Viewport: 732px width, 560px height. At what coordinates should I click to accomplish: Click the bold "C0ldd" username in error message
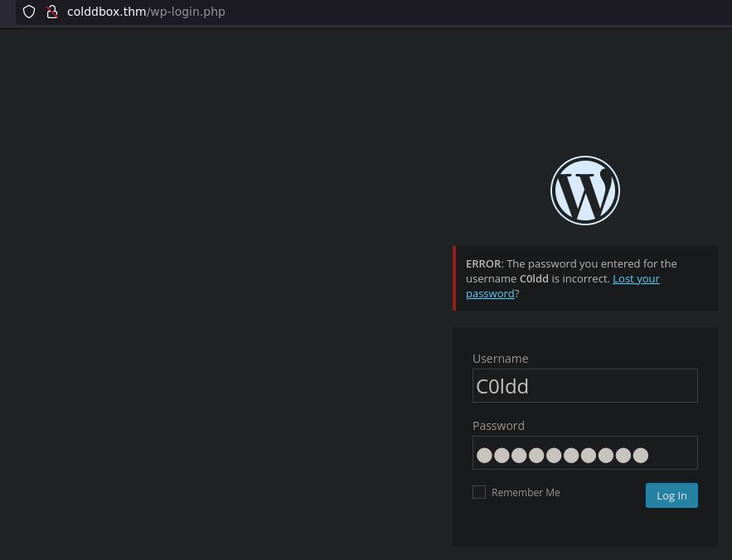click(533, 279)
